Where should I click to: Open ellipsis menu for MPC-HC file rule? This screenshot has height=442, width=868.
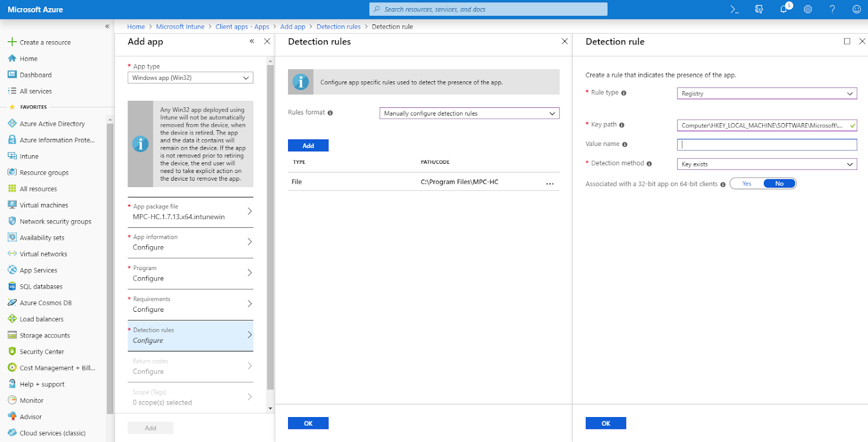550,183
